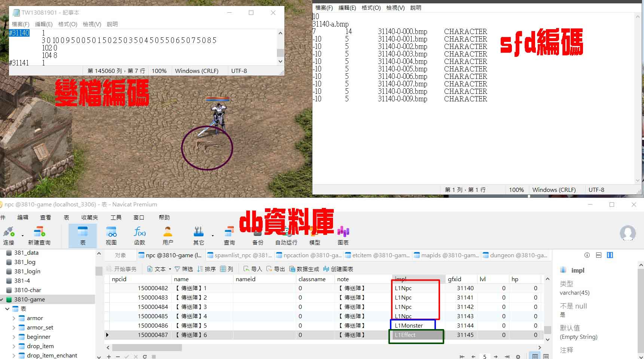Open Navicat 收藏夹 menu
Viewport: 644px width, 359px height.
point(89,217)
